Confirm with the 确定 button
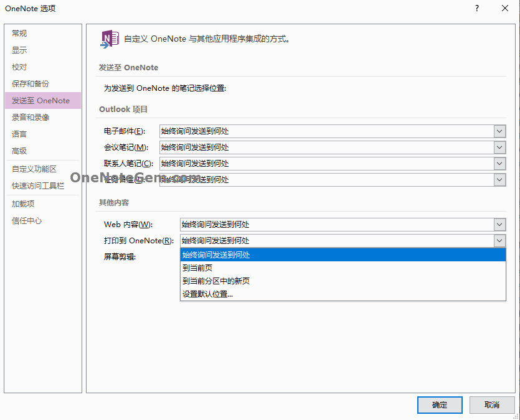Viewport: 520px width, 420px height. click(x=440, y=405)
